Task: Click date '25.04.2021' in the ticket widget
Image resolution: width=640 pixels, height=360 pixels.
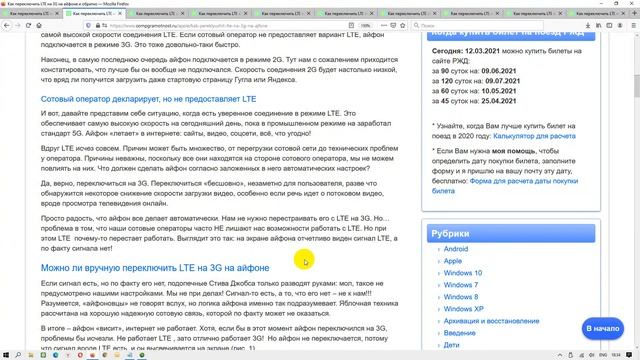Action: [x=499, y=101]
